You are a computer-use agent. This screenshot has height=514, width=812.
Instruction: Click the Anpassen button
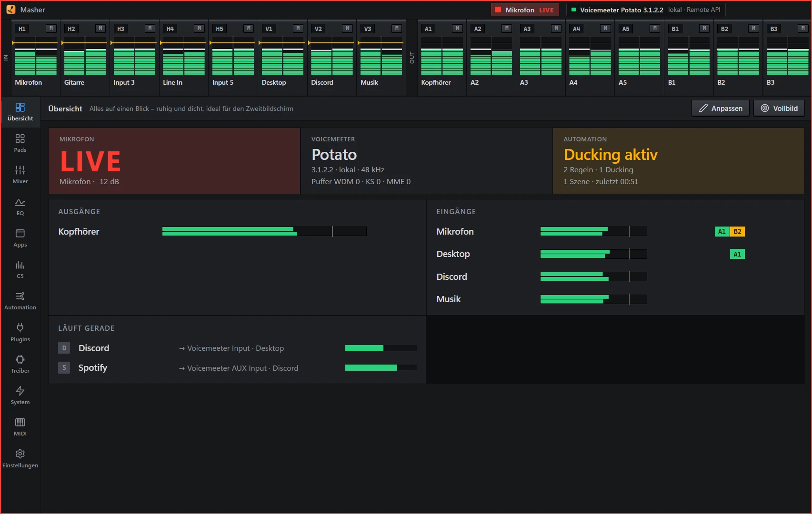(720, 109)
